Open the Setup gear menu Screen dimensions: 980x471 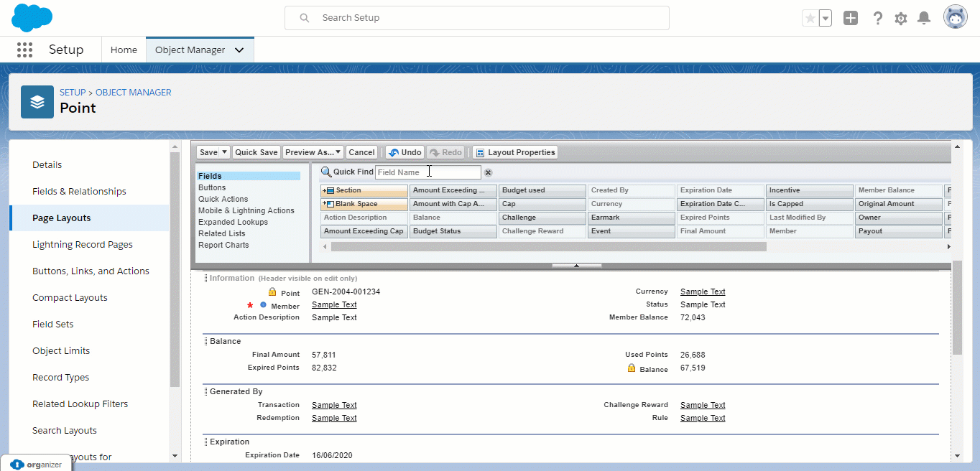point(901,18)
